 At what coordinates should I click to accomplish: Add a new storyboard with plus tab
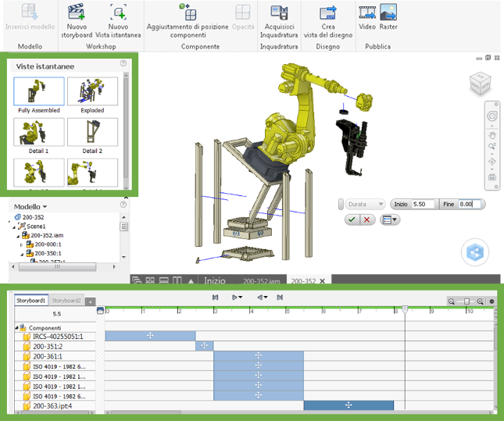point(91,301)
